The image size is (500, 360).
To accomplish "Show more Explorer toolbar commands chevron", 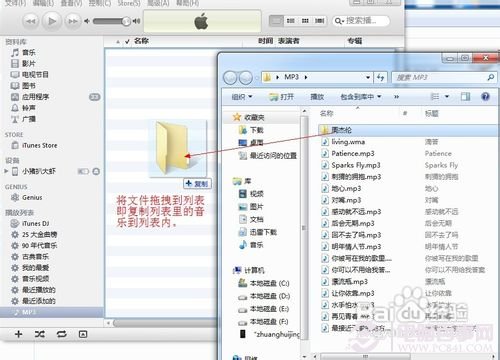I will point(396,97).
